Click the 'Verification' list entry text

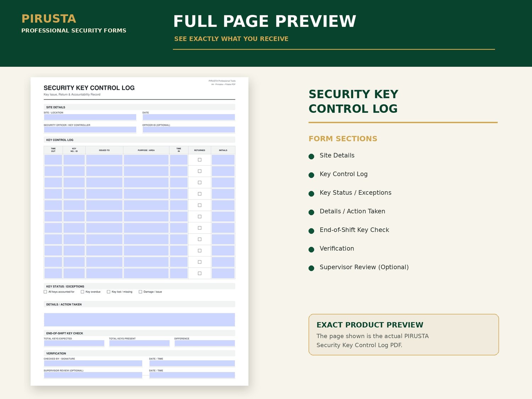pyautogui.click(x=337, y=249)
